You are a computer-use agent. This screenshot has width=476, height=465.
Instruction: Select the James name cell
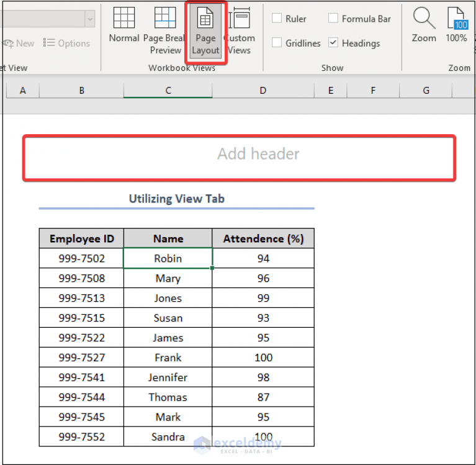click(168, 338)
